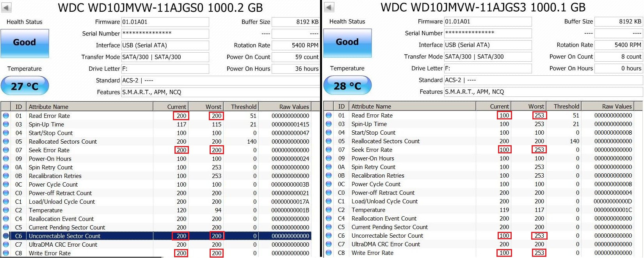
Task: Click status orb for Power-off Retract Count, AJGS3 drive
Action: pos(329,192)
